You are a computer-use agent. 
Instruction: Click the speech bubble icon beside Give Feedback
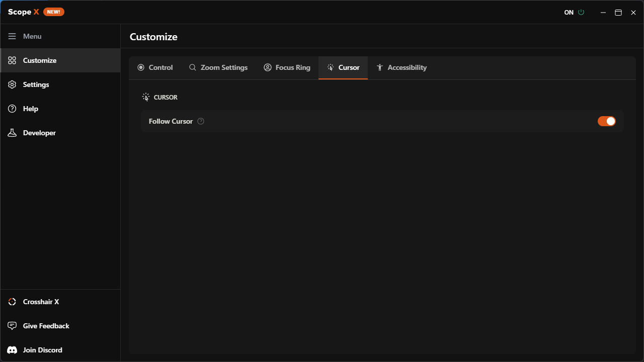click(12, 325)
